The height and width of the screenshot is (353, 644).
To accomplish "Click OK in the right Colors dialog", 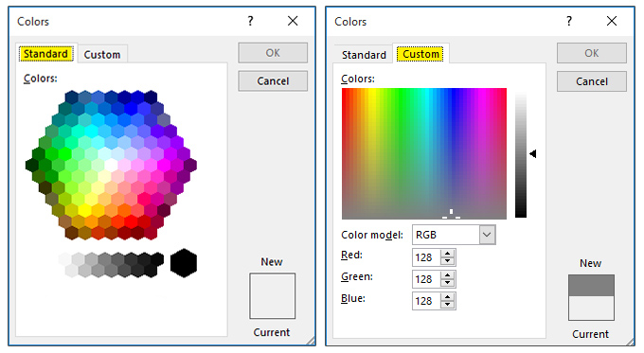I will 591,53.
